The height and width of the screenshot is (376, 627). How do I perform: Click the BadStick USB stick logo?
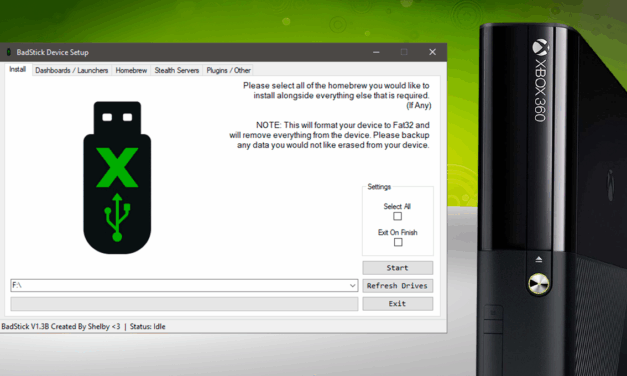pos(117,178)
